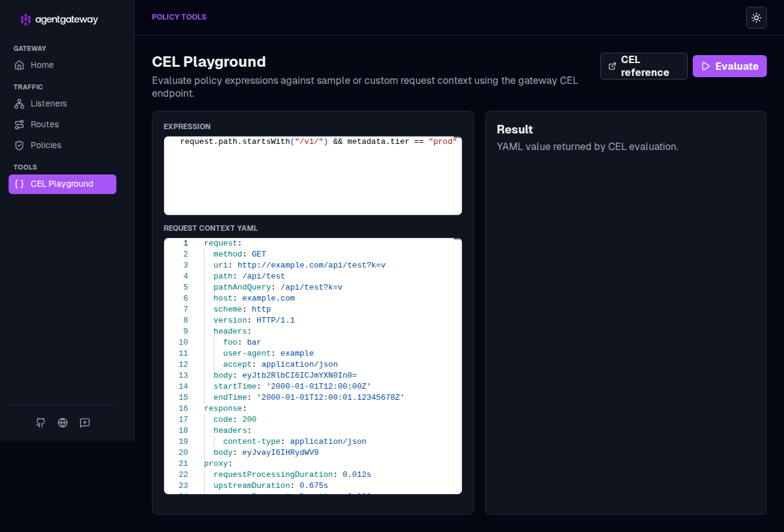
Task: Click the 'proxy:' key line
Action: 218,463
